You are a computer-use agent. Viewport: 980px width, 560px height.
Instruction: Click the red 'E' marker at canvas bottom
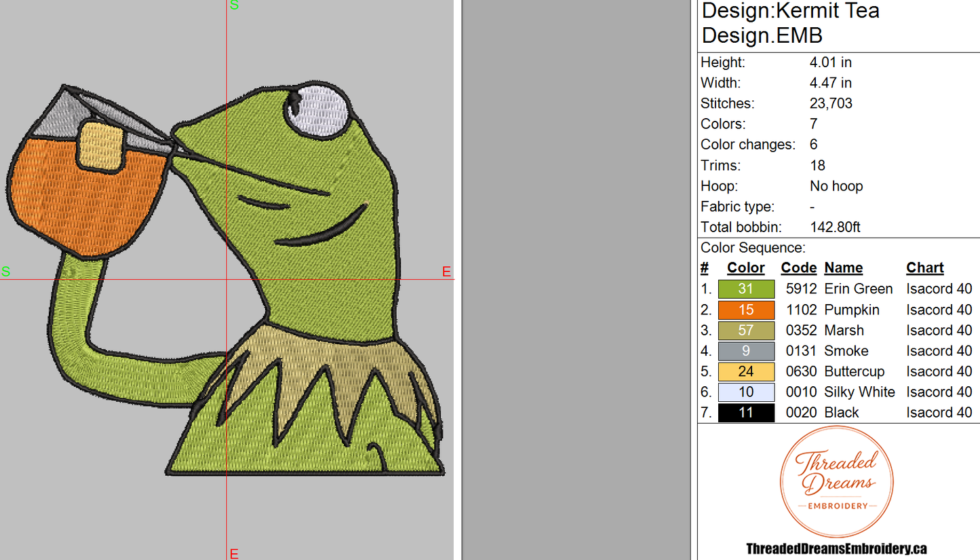click(x=234, y=554)
